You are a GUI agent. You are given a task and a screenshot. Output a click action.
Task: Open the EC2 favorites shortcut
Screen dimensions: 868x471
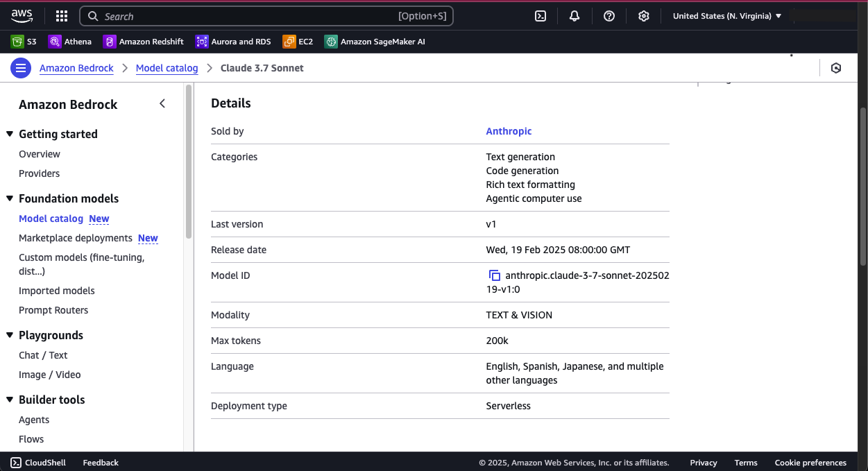[298, 42]
